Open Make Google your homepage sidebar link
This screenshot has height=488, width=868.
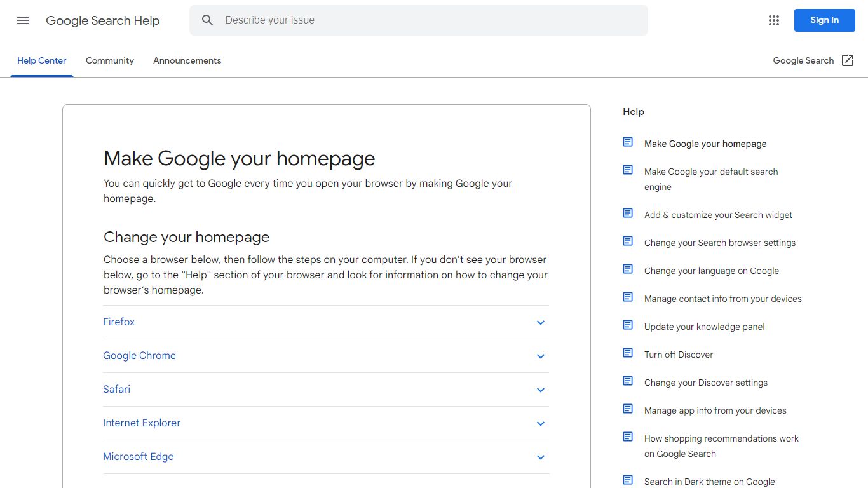tap(705, 144)
